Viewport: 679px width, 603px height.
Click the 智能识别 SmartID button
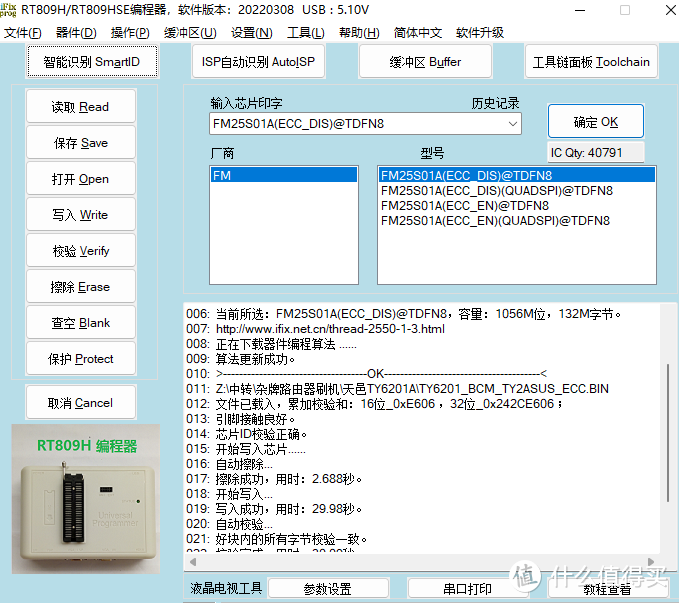click(93, 62)
